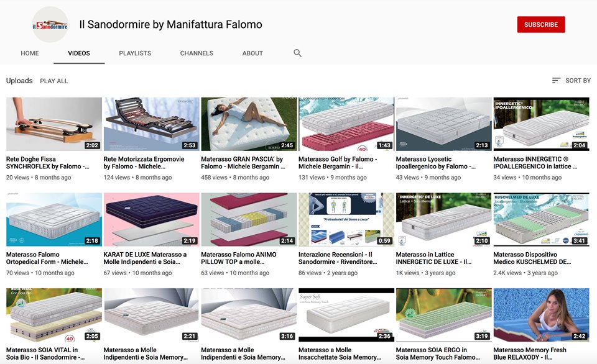Viewport: 597px width, 364px height.
Task: Open Memory Fresh Blue RELAXODY thumbnail
Action: (542, 315)
